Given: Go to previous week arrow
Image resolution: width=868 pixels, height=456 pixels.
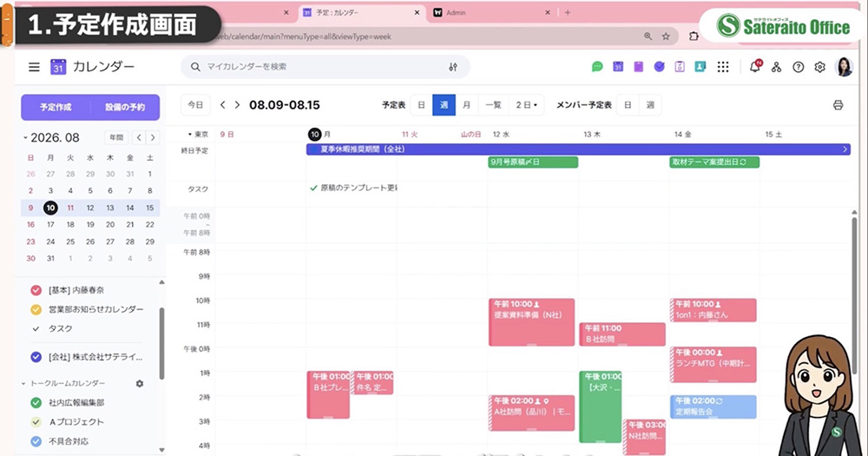Looking at the screenshot, I should tap(222, 105).
